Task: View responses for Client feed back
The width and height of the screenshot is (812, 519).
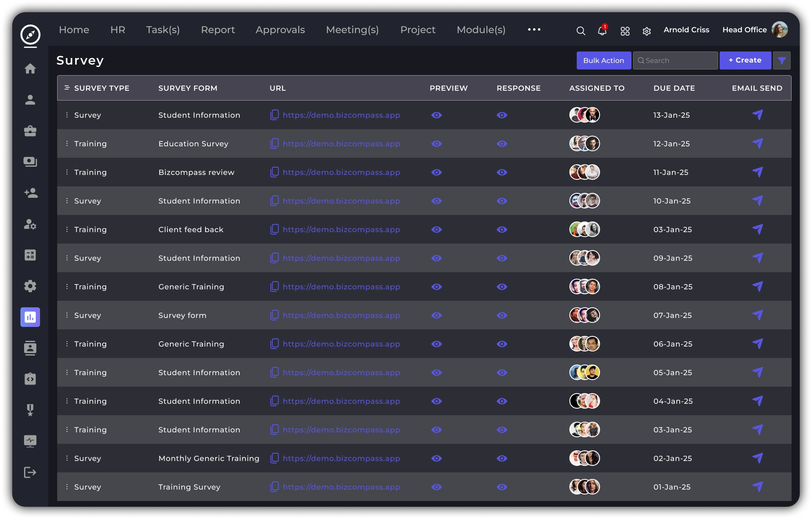Action: pos(502,230)
